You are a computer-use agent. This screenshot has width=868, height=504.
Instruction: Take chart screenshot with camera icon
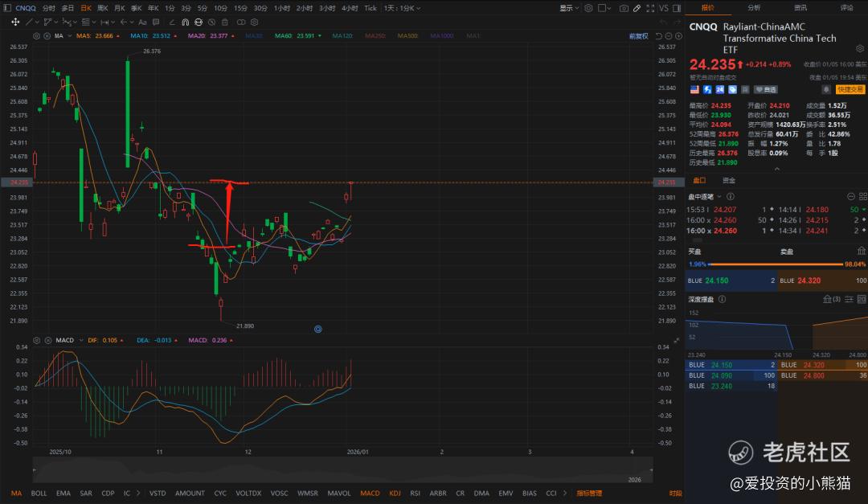coord(624,8)
